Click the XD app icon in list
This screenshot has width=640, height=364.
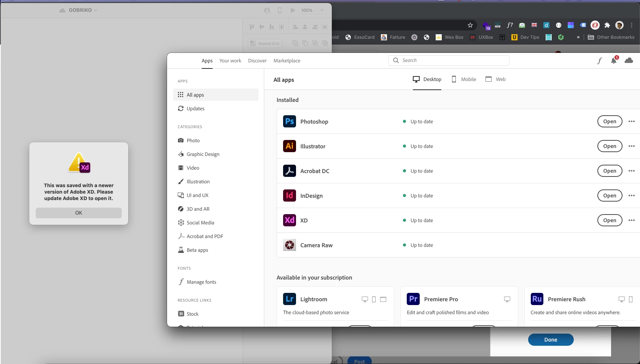click(290, 220)
